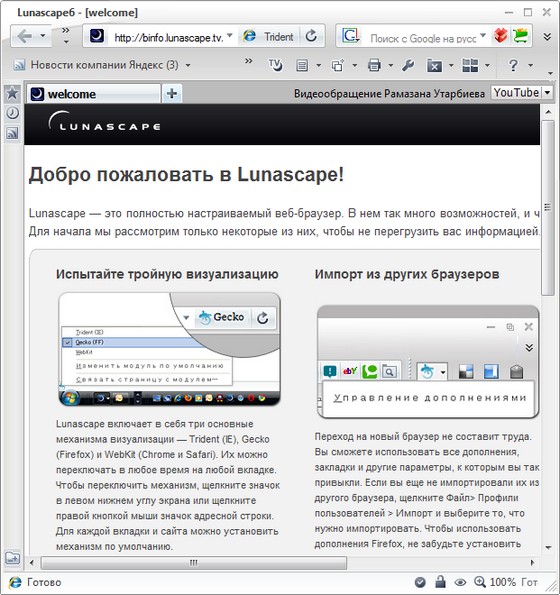The width and height of the screenshot is (560, 595).
Task: Open the Yandex news RSS feed icon
Action: tap(19, 65)
